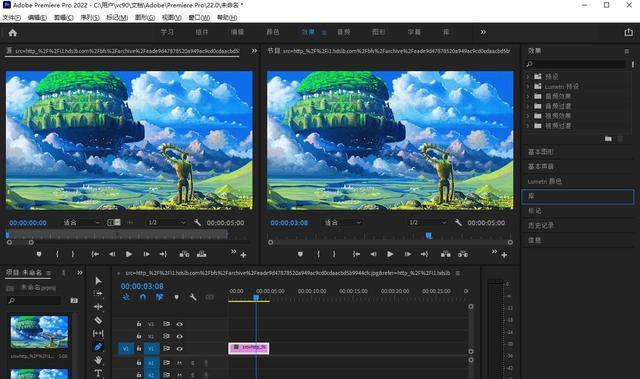Open timeline display settings wrench
Viewport: 640px width, 379px height.
click(x=193, y=297)
